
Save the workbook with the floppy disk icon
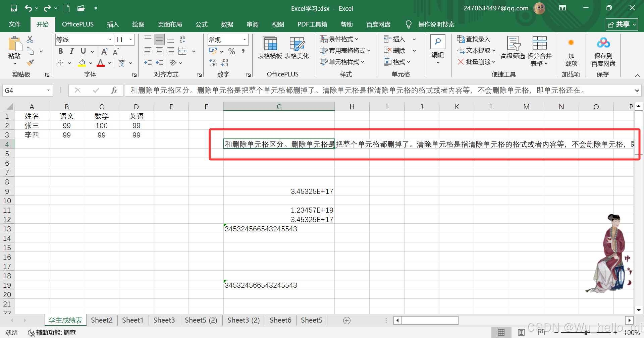pyautogui.click(x=14, y=8)
